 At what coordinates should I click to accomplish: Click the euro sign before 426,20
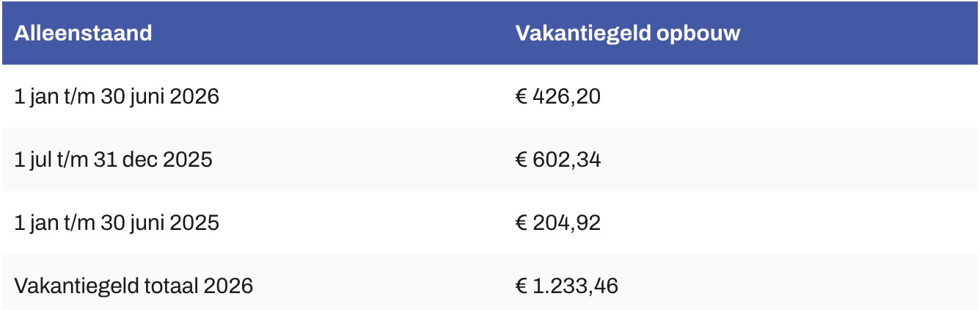pyautogui.click(x=522, y=96)
